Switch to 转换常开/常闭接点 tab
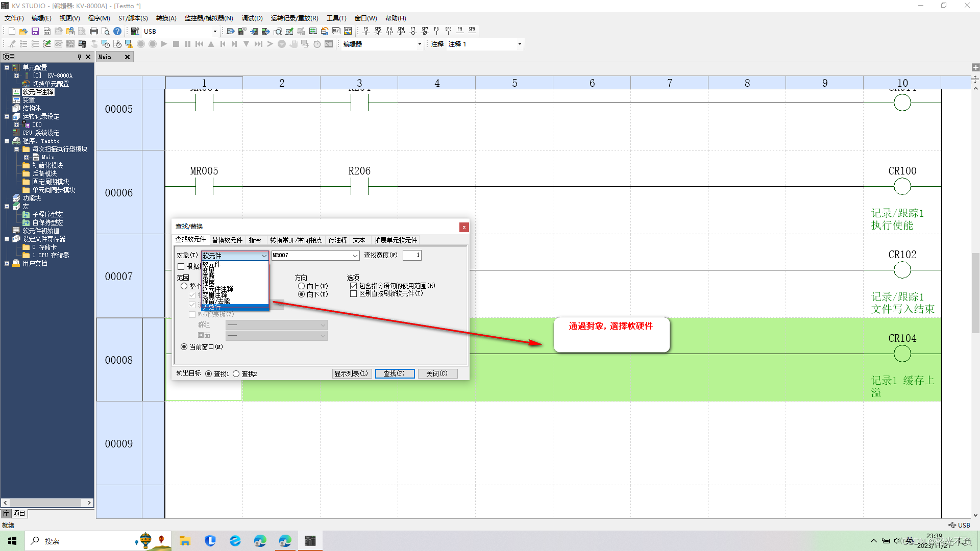The image size is (980, 551). pyautogui.click(x=296, y=240)
